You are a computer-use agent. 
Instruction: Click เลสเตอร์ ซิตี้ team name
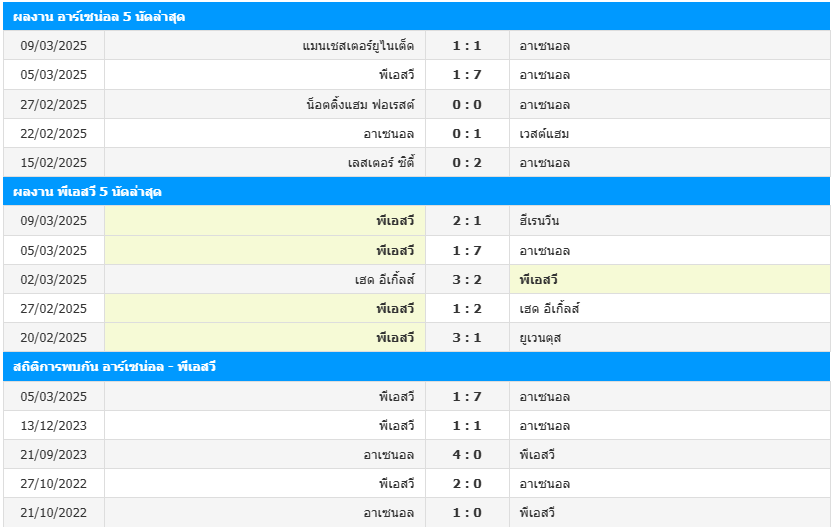(380, 162)
